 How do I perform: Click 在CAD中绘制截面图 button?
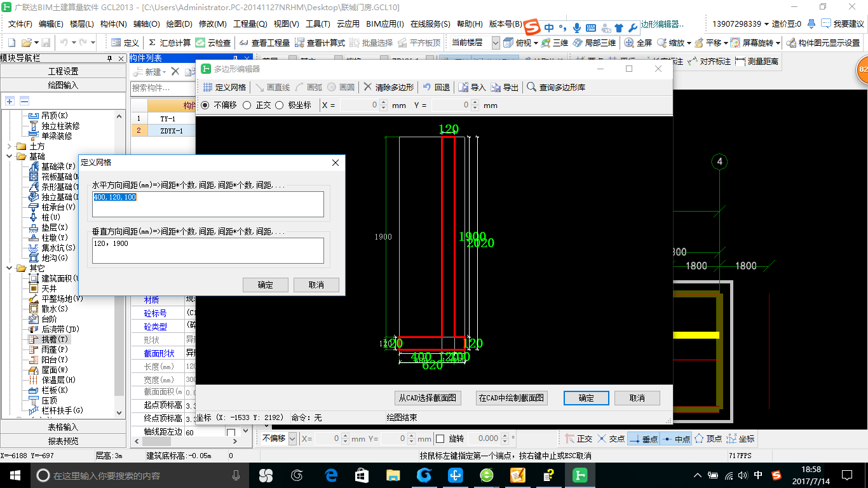click(512, 398)
